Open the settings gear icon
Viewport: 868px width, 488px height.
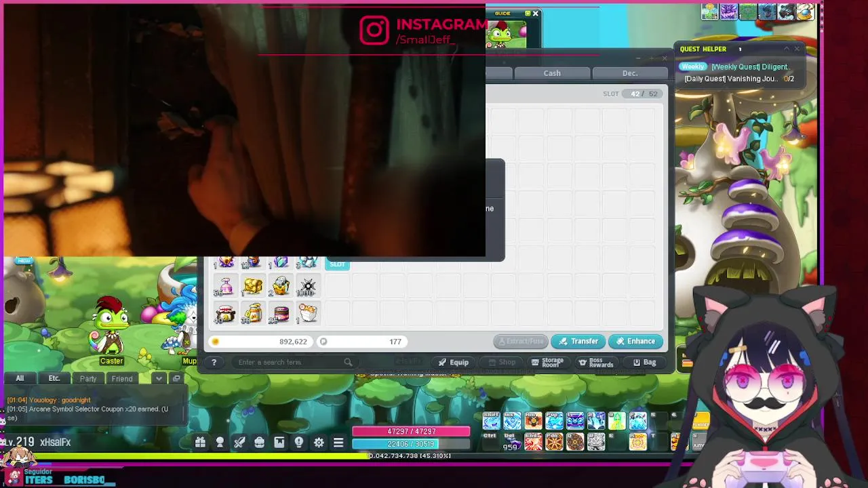click(x=319, y=443)
